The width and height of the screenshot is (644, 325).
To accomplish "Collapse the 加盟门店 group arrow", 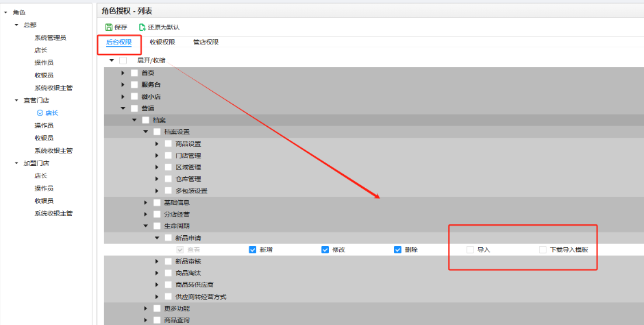I will (x=16, y=163).
